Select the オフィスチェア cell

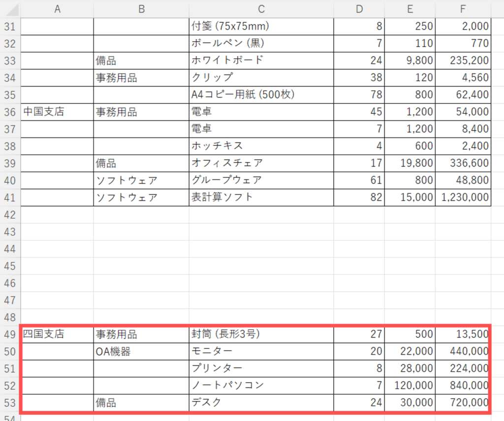click(261, 163)
